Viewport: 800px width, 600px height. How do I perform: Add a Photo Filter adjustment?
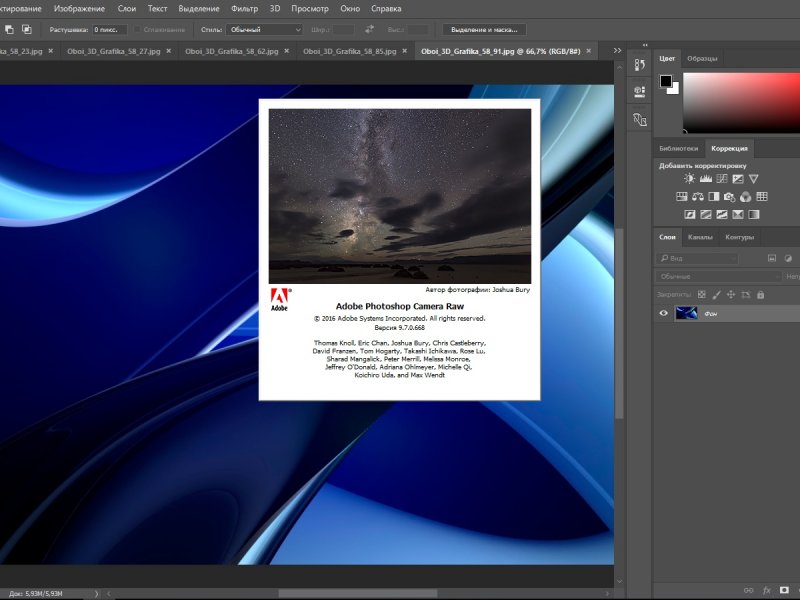(730, 196)
